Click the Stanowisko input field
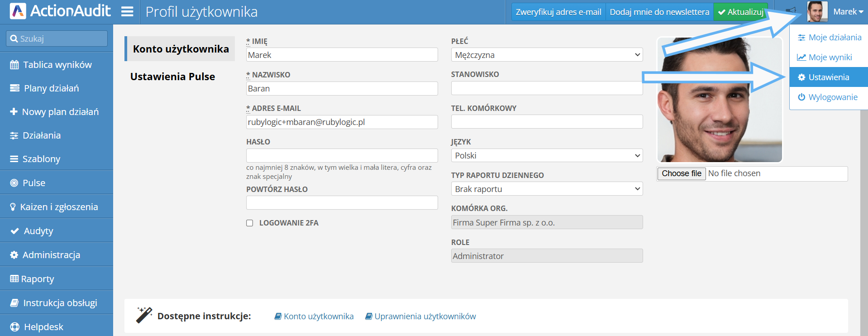 click(x=547, y=88)
